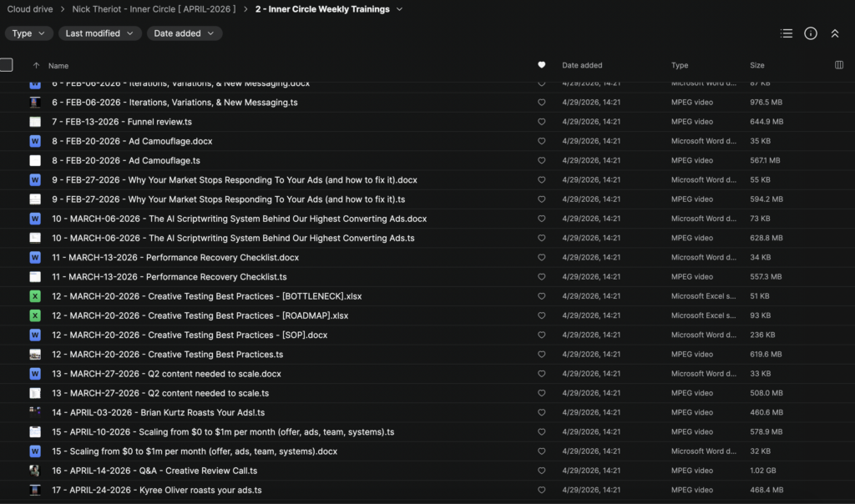Select 13 - Q2 content needed to scale.docx name
The width and height of the screenshot is (855, 504).
click(166, 374)
